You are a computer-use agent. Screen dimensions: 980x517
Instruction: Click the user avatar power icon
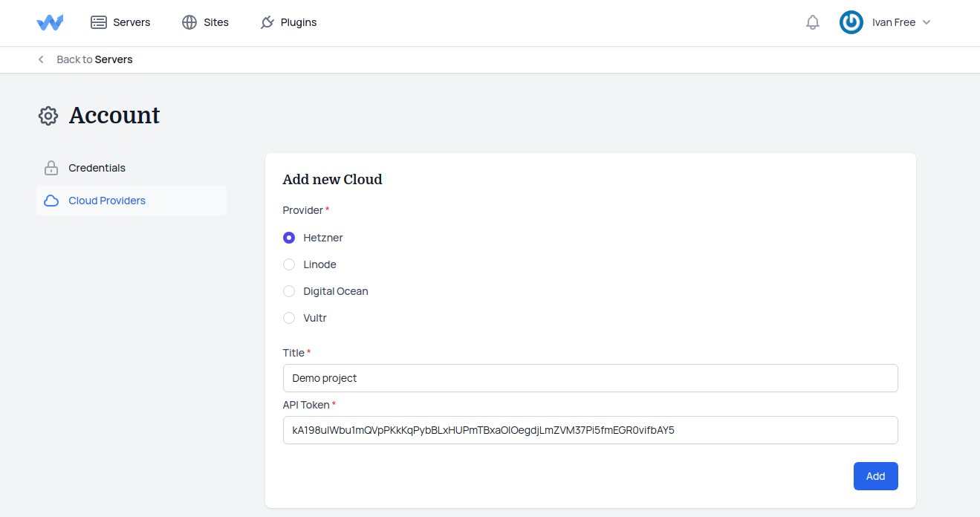(x=851, y=22)
